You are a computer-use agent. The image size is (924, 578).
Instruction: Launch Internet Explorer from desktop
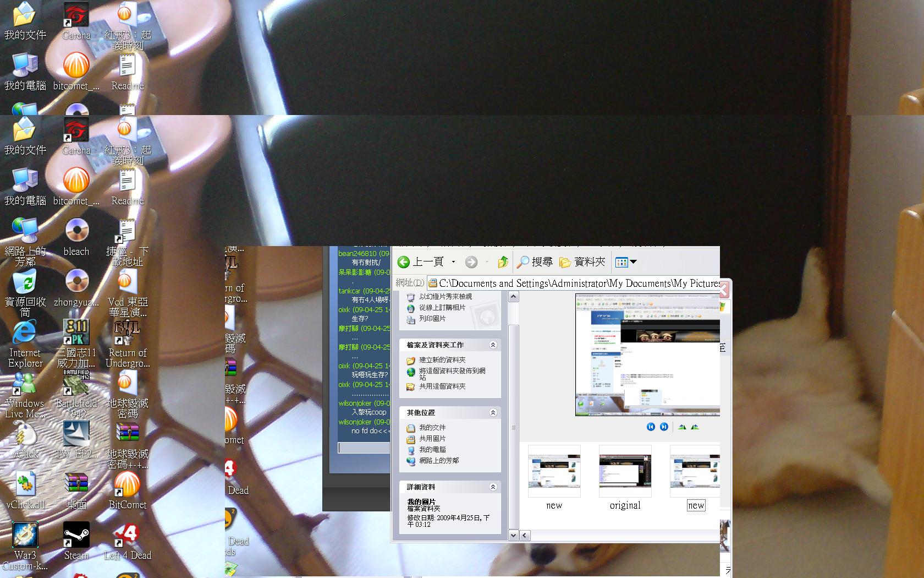(25, 343)
